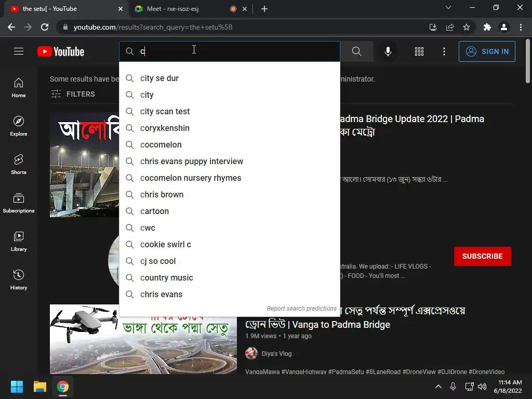This screenshot has height=399, width=532.
Task: Open File Explorer from taskbar
Action: 39,387
